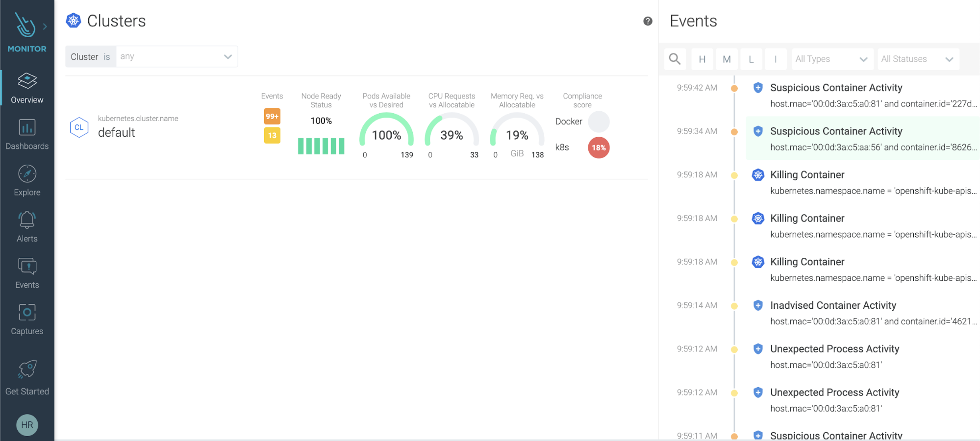
Task: Click the kubernetes.cluster.name label
Action: 138,119
